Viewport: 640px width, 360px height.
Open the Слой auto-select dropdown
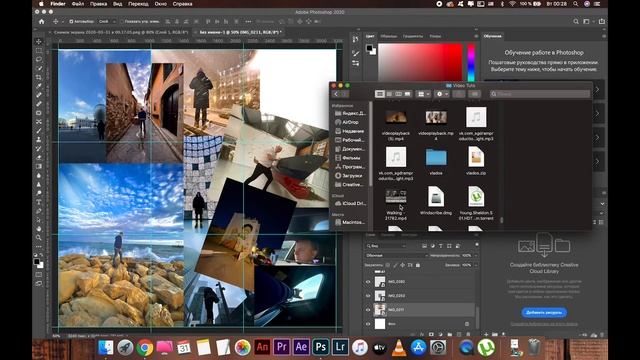point(107,21)
